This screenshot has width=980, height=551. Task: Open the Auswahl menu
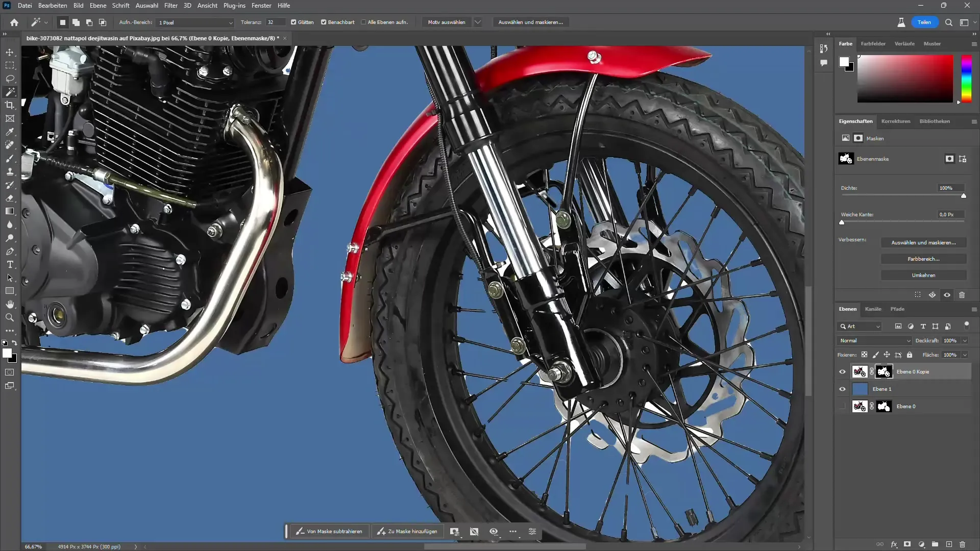(x=146, y=6)
